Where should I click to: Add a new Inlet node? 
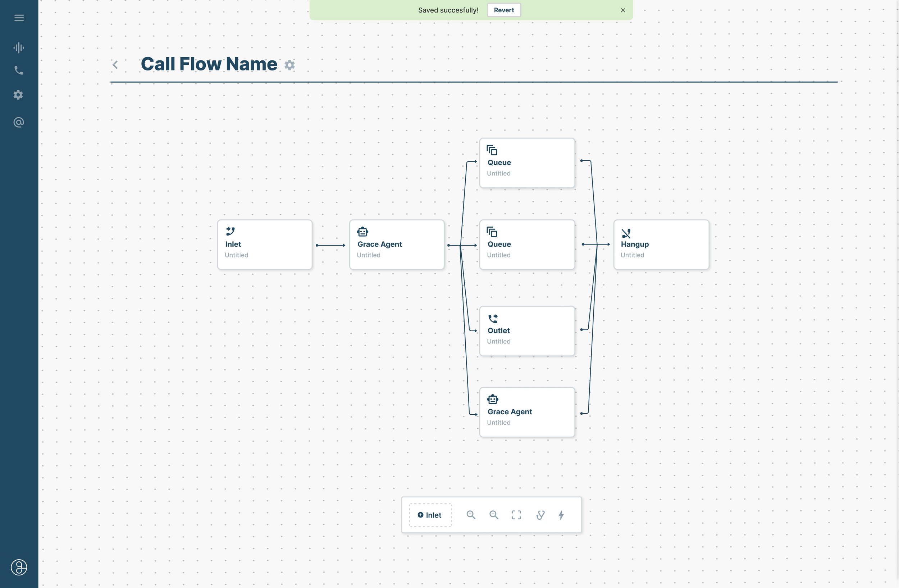pyautogui.click(x=430, y=515)
